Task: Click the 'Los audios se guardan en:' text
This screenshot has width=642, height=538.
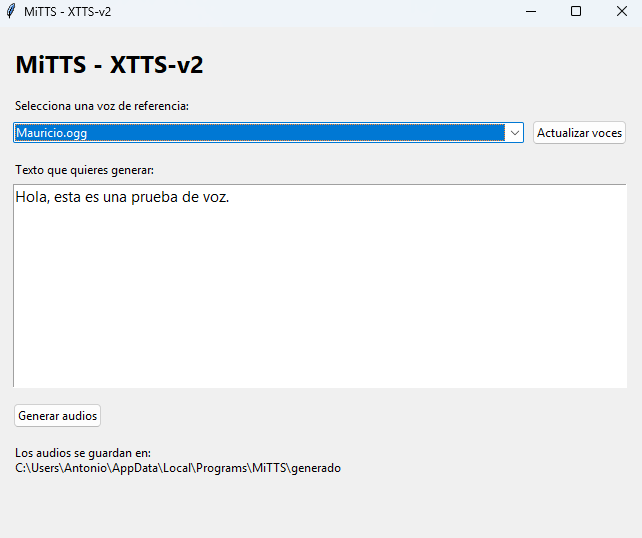Action: tap(83, 453)
